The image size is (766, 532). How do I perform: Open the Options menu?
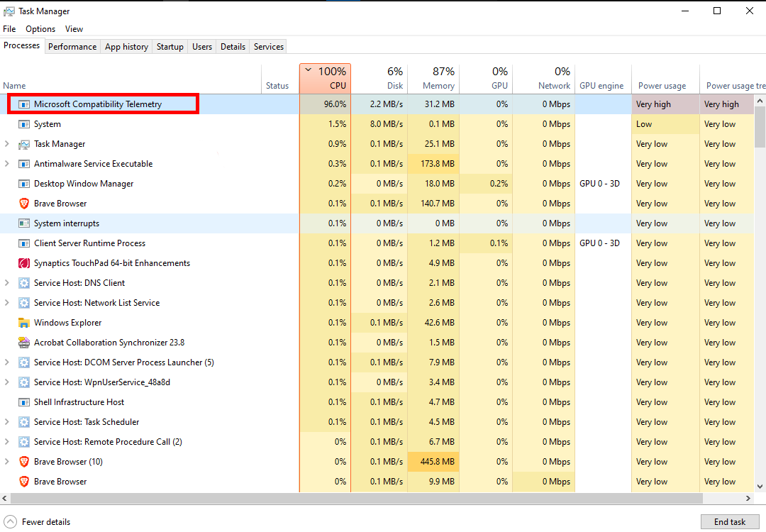pos(40,29)
